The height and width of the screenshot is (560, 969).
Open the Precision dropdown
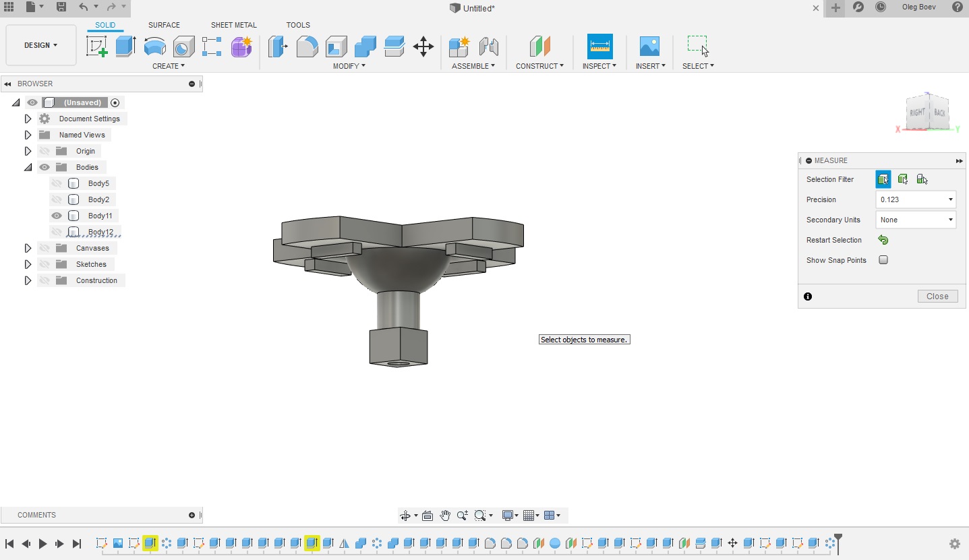pos(915,199)
